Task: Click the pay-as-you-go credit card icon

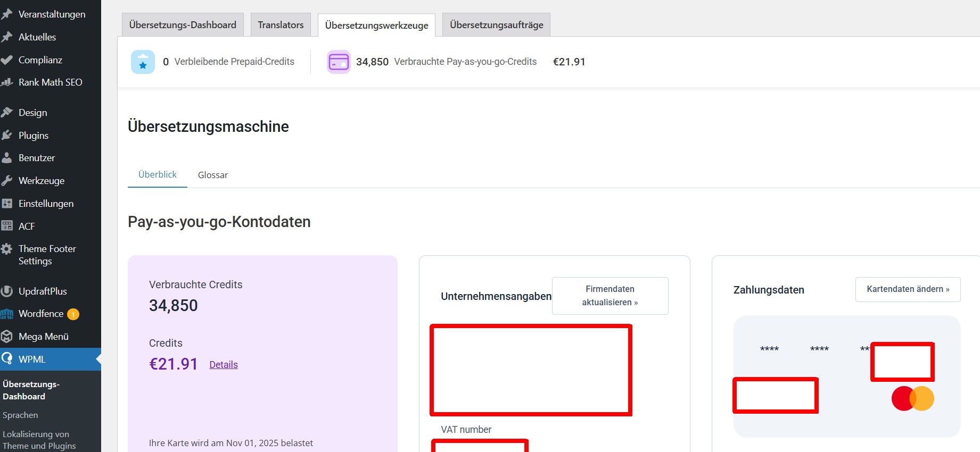Action: point(339,62)
